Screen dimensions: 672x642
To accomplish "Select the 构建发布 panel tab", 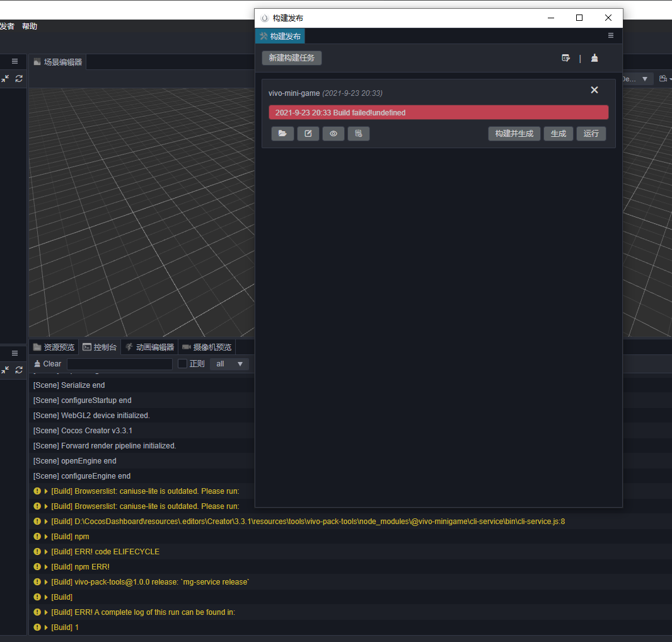I will pyautogui.click(x=281, y=36).
